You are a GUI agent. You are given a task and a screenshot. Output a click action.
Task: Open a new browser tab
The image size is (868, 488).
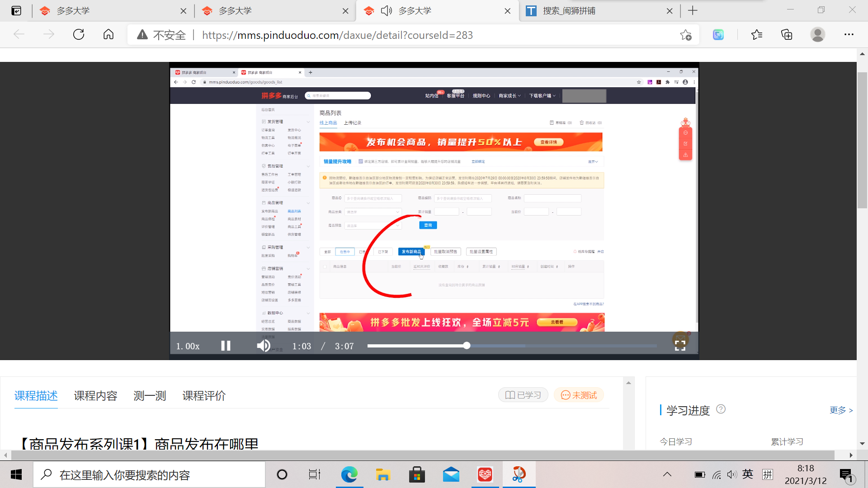tap(693, 11)
